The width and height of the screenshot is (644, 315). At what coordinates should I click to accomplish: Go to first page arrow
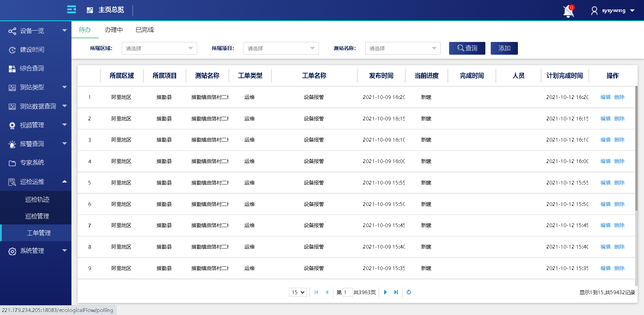pos(316,292)
